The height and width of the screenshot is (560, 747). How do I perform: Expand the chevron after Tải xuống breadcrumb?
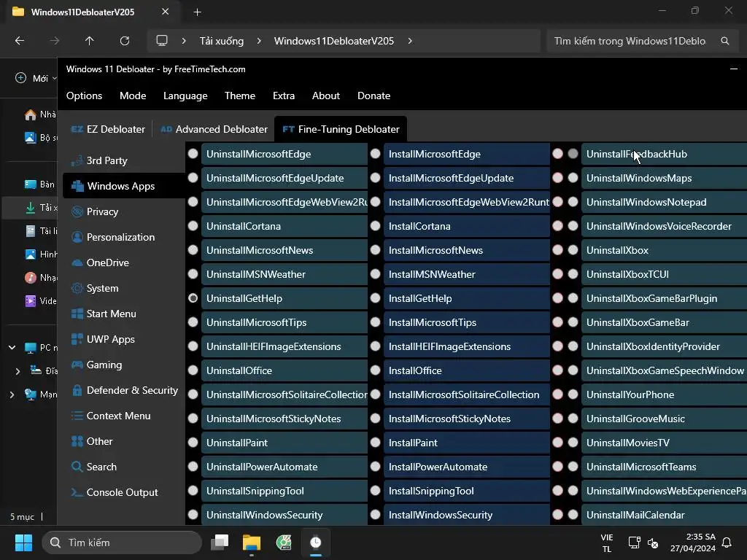click(259, 41)
